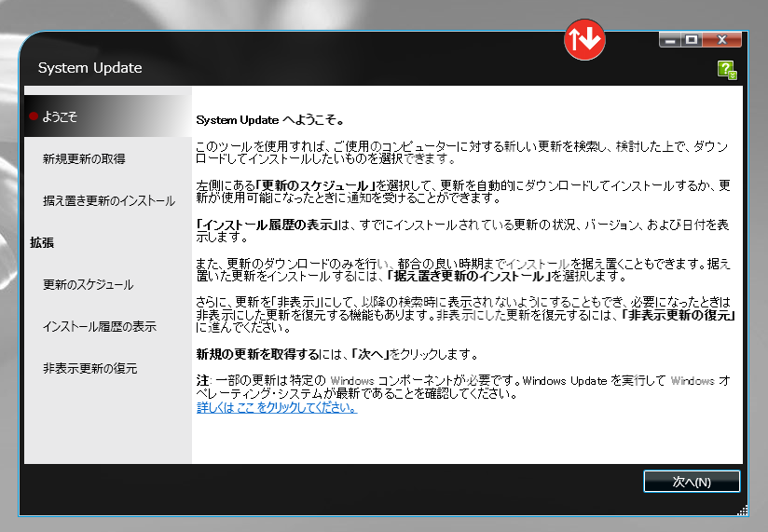Show インストール履歴の表示 page
This screenshot has width=768, height=532.
[100, 326]
